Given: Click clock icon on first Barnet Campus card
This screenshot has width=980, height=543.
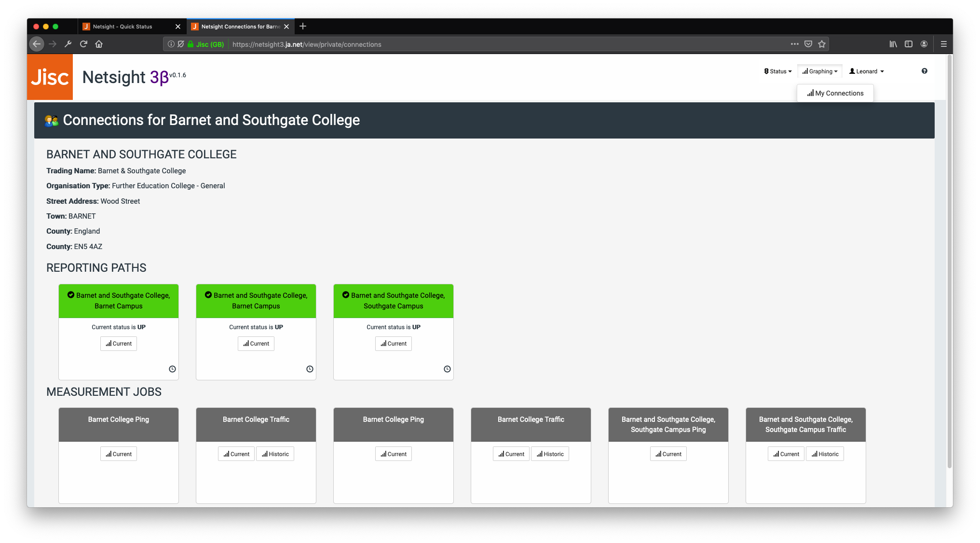Looking at the screenshot, I should pyautogui.click(x=172, y=369).
